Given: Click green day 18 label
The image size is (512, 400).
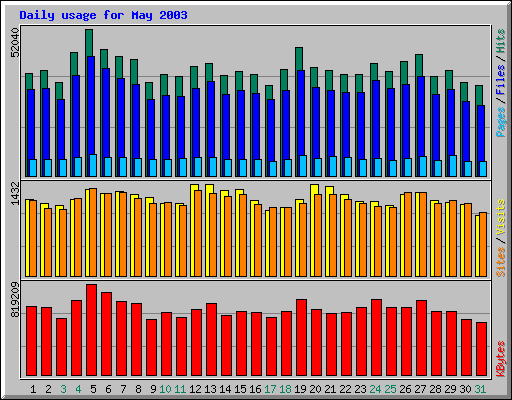Looking at the screenshot, I should pos(285,389).
